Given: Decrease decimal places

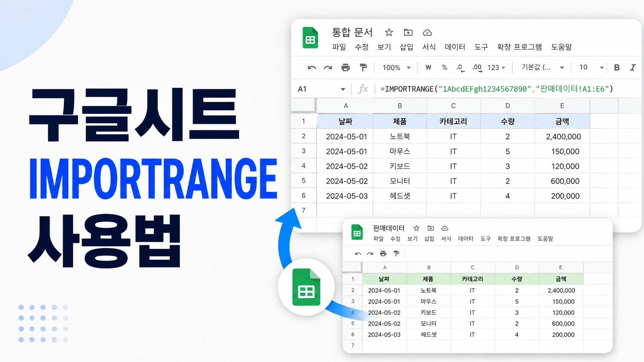Looking at the screenshot, I should [x=460, y=68].
